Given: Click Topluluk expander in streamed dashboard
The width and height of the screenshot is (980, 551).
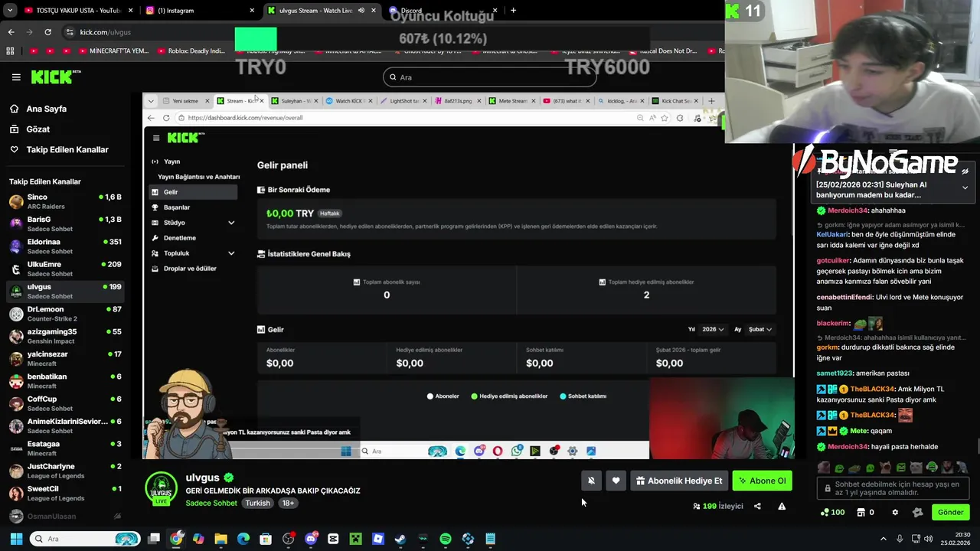Looking at the screenshot, I should pos(231,253).
